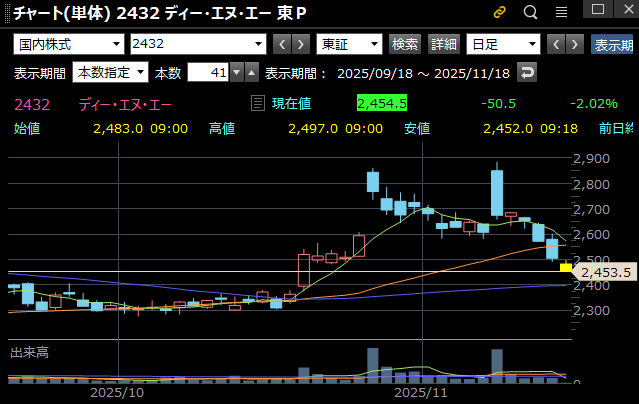Click the reset period return-arrow icon
Screen dimensions: 639x404
click(526, 72)
